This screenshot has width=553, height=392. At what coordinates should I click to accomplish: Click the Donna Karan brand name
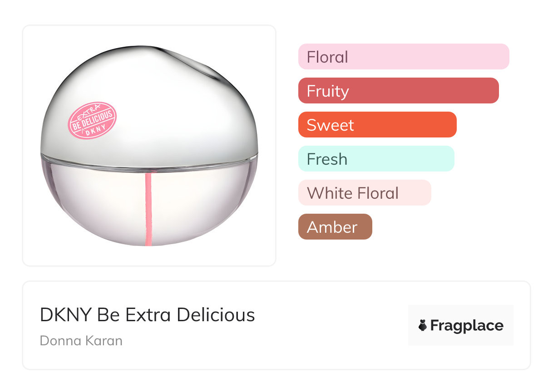click(81, 340)
